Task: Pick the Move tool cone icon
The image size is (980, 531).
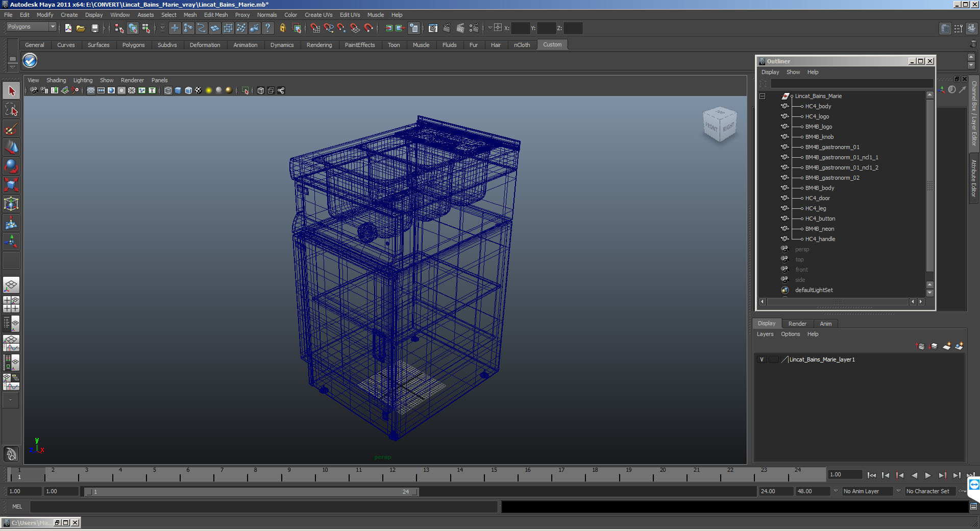Action: click(x=11, y=148)
